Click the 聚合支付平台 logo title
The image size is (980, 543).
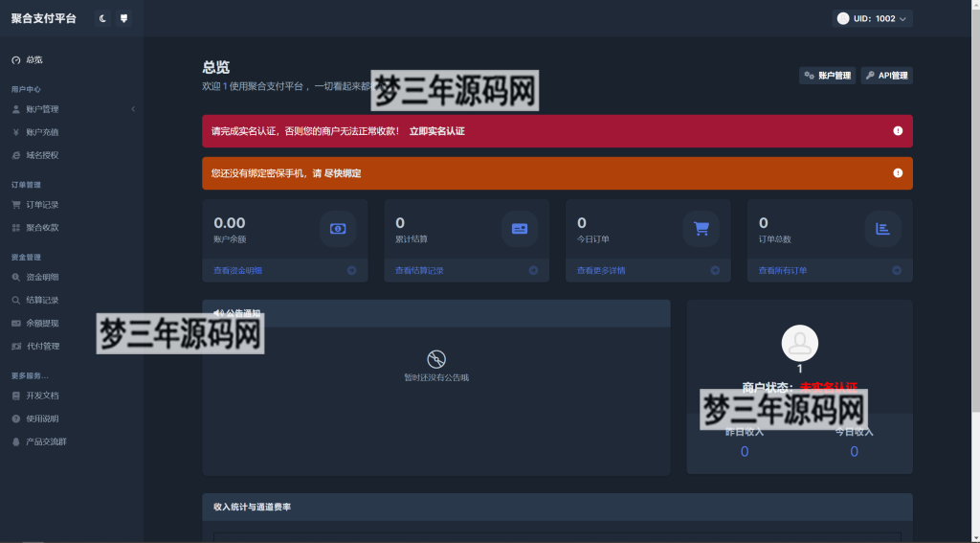click(44, 19)
